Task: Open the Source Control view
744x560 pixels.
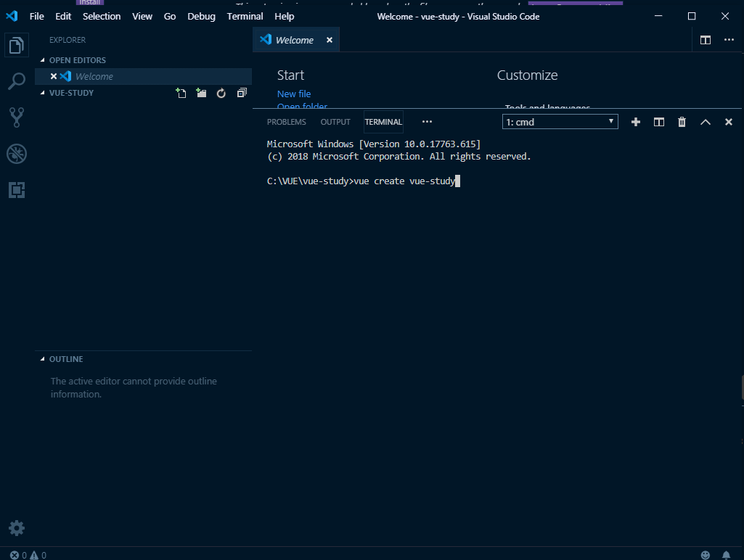Action: [x=17, y=117]
